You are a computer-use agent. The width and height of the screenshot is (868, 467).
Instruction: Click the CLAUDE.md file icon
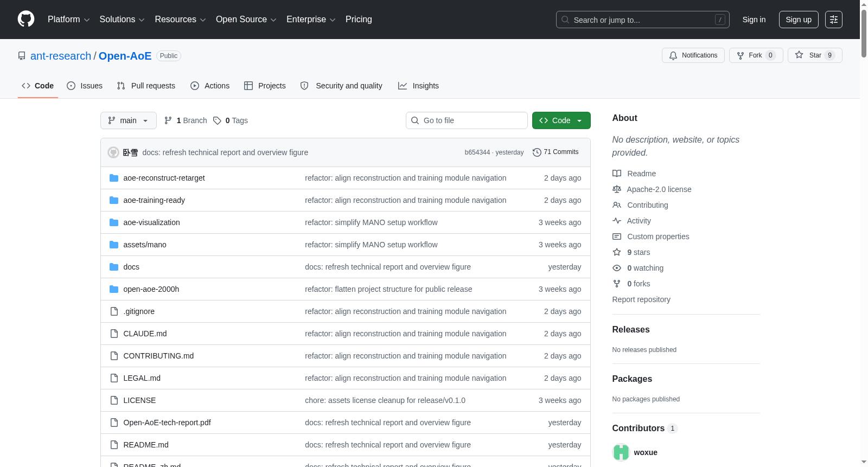click(114, 334)
